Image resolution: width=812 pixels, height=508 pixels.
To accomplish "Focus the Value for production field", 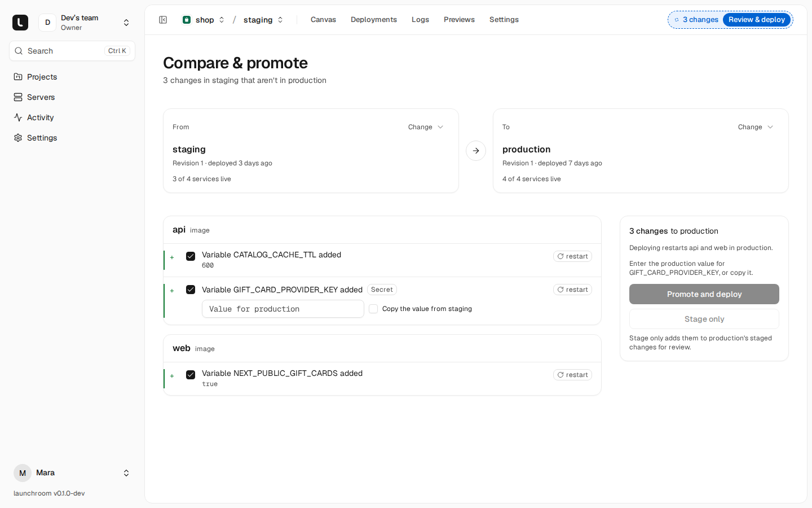I will coord(283,309).
